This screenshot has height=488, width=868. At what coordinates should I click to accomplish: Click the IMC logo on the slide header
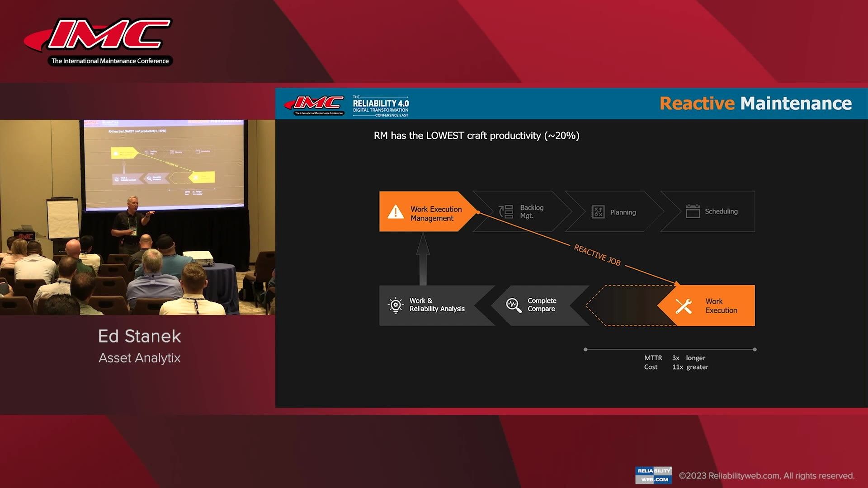tap(316, 103)
